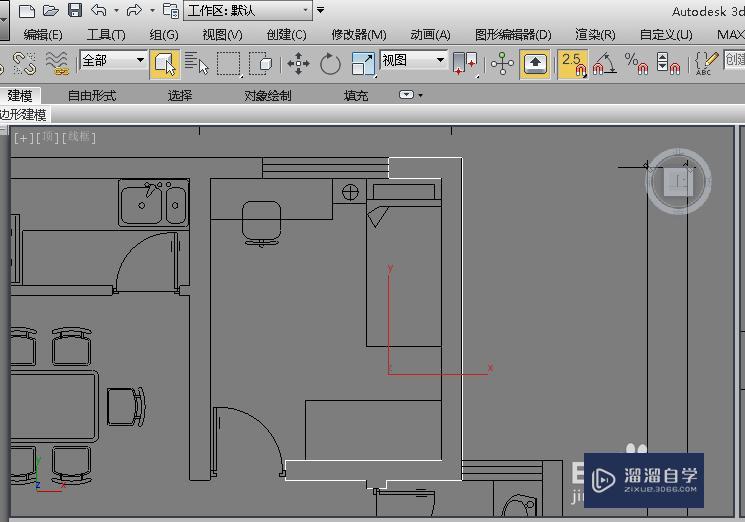Expand the quick access toolbar customize arrow
Screen dimensions: 745x522
click(321, 10)
